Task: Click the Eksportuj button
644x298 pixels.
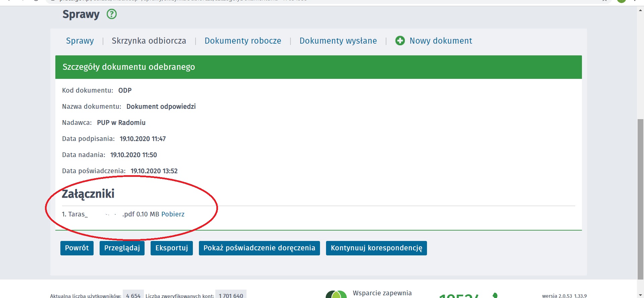Action: pyautogui.click(x=171, y=248)
